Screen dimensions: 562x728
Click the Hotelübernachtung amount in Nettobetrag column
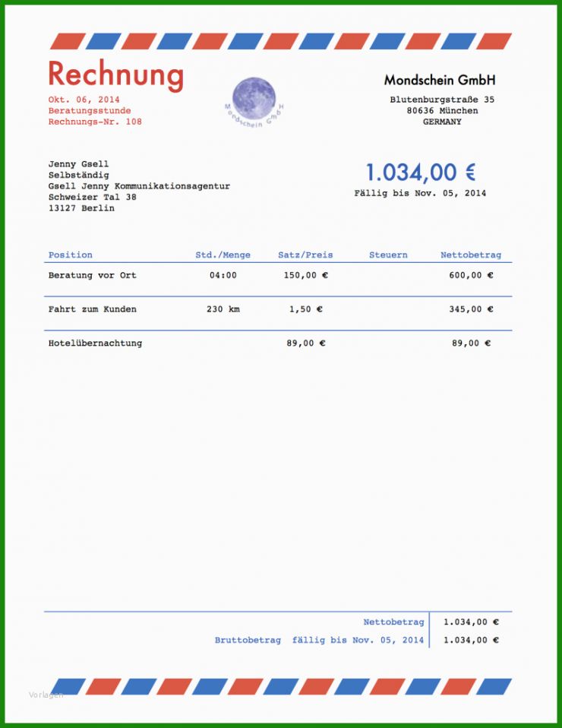471,343
